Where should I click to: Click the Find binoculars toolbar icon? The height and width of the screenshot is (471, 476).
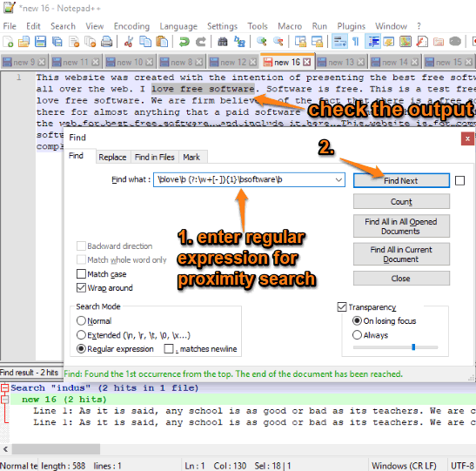tap(223, 42)
